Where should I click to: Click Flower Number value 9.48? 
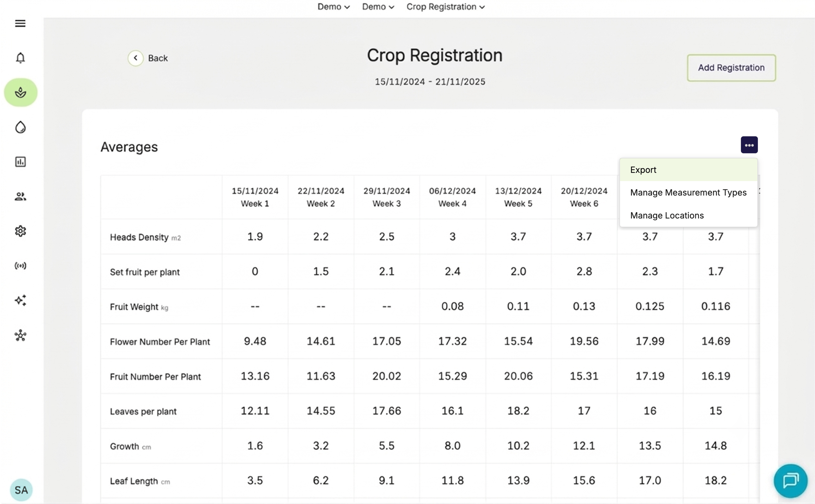[x=255, y=341]
